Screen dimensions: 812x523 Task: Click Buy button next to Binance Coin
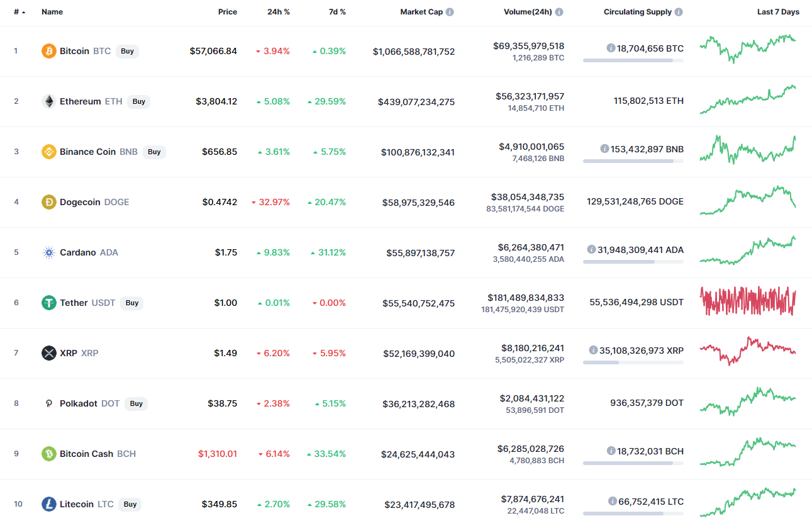coord(154,152)
